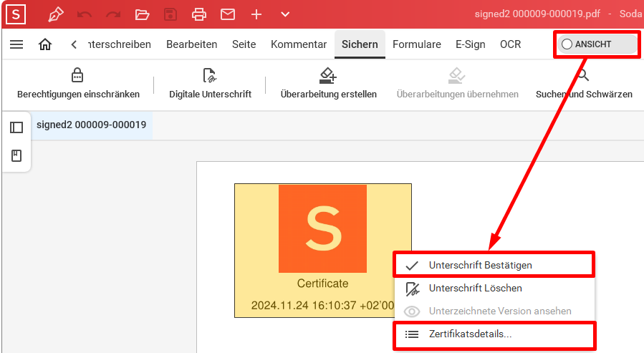Click the signature timestamp 2024.11.24 16:10:37
The width and height of the screenshot is (644, 353).
point(322,306)
